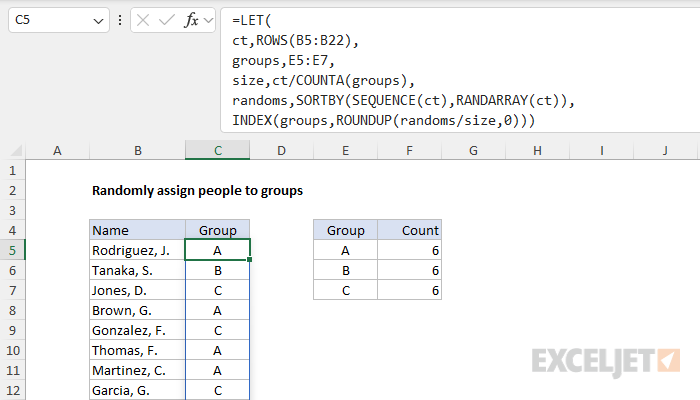Select row 8 header
This screenshot has height=400, width=700.
(x=12, y=310)
